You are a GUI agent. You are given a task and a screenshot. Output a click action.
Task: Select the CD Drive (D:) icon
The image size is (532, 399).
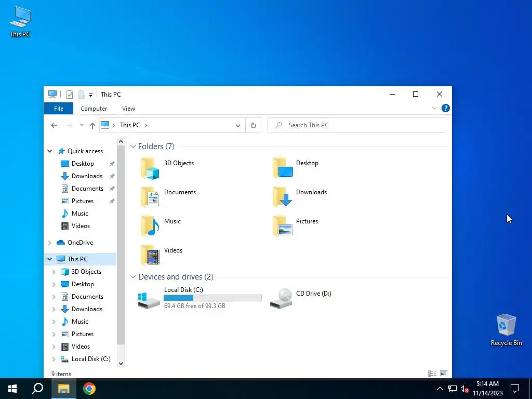(281, 298)
